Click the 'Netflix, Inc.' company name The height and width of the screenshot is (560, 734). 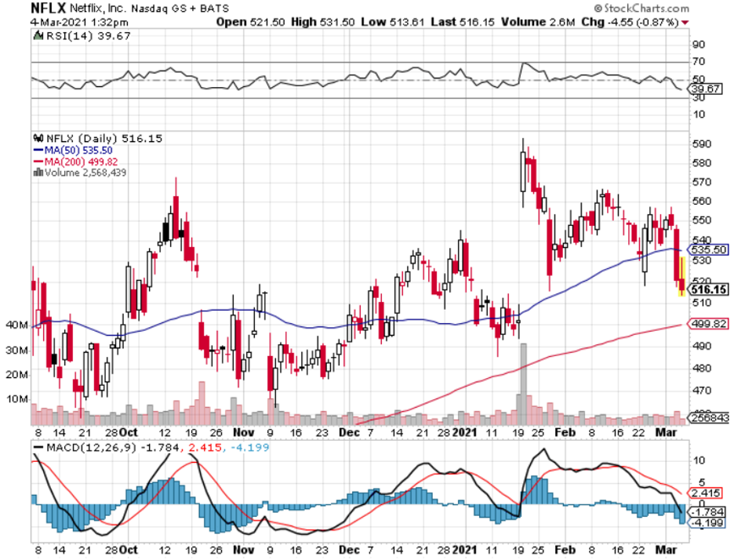(97, 9)
